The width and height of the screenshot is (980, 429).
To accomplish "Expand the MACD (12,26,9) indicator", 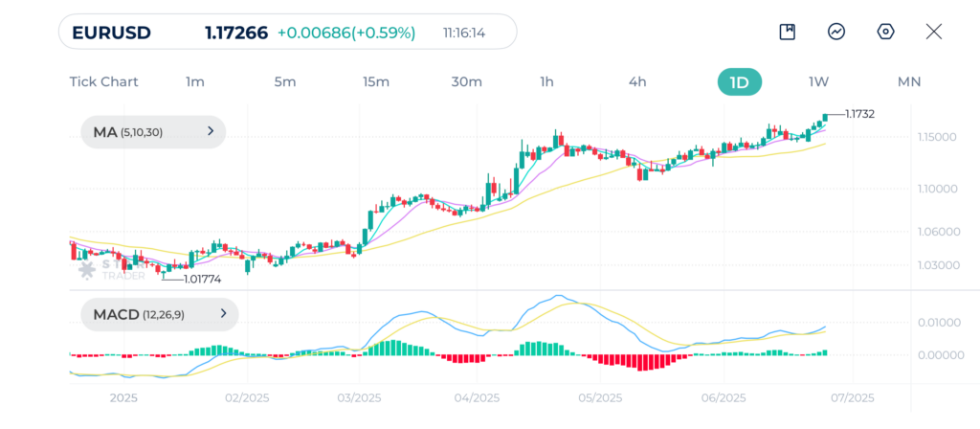I will click(159, 314).
